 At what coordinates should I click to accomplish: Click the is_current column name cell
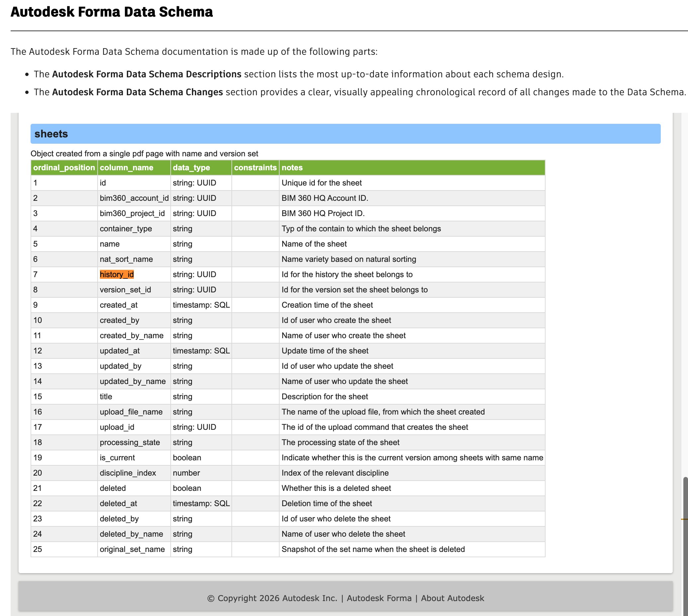(134, 458)
